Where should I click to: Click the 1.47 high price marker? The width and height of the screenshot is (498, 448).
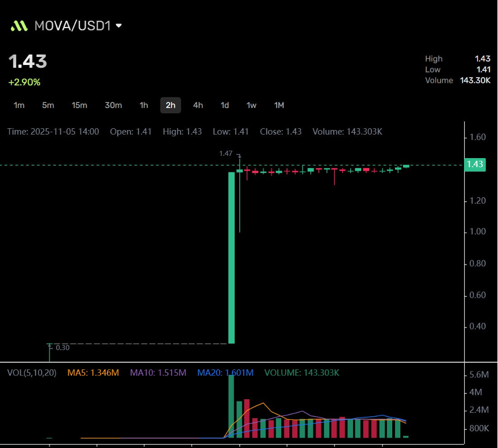(226, 154)
